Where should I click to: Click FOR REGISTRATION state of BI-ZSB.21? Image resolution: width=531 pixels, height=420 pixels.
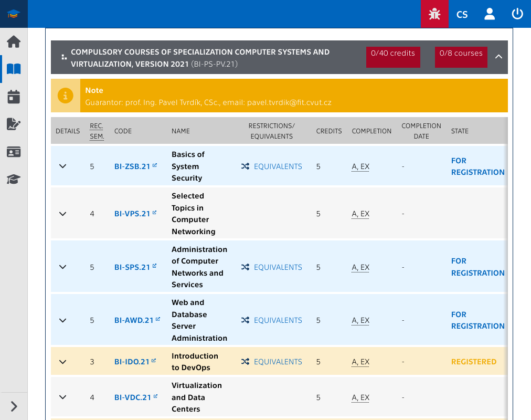tap(477, 166)
